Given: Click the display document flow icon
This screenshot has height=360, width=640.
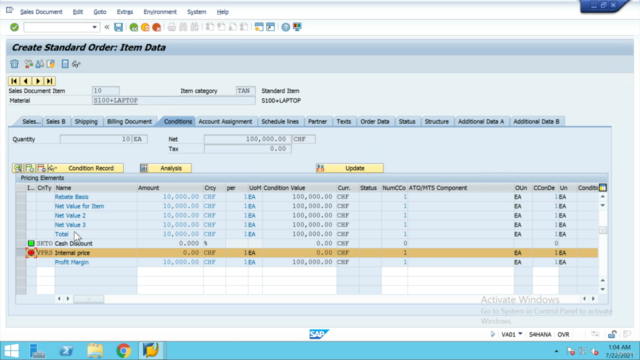Looking at the screenshot, I should point(28,64).
